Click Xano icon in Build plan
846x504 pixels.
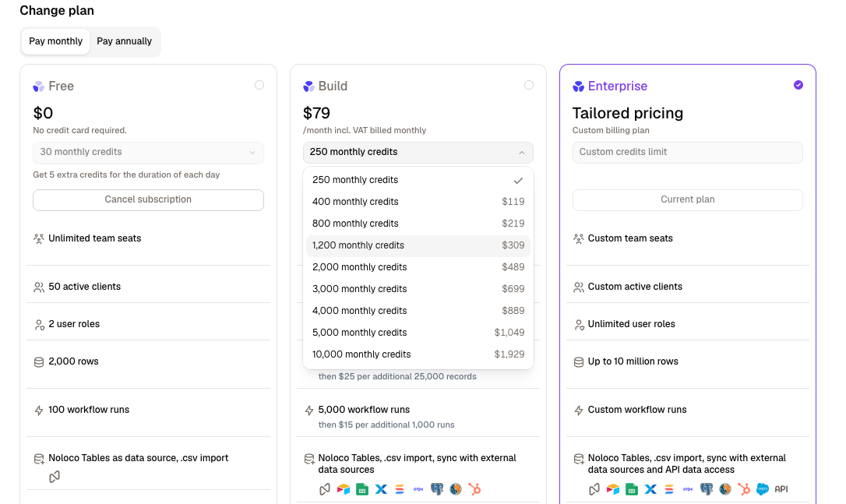pyautogui.click(x=381, y=489)
